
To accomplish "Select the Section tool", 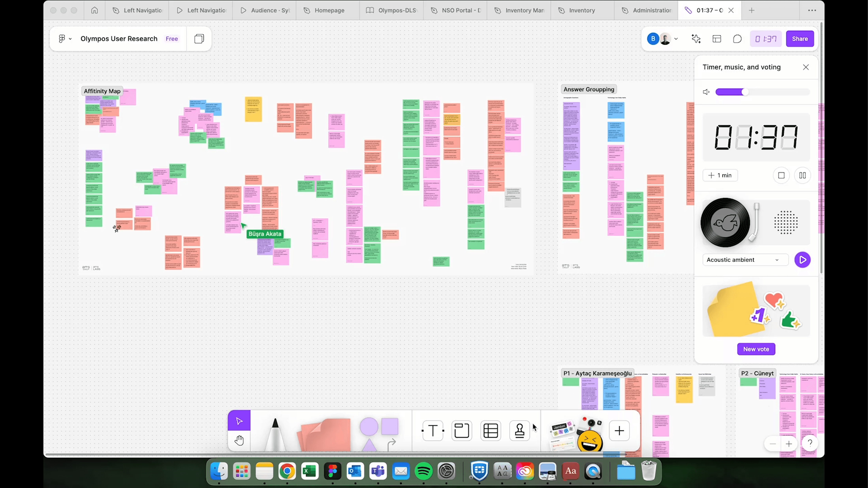I will pyautogui.click(x=461, y=430).
